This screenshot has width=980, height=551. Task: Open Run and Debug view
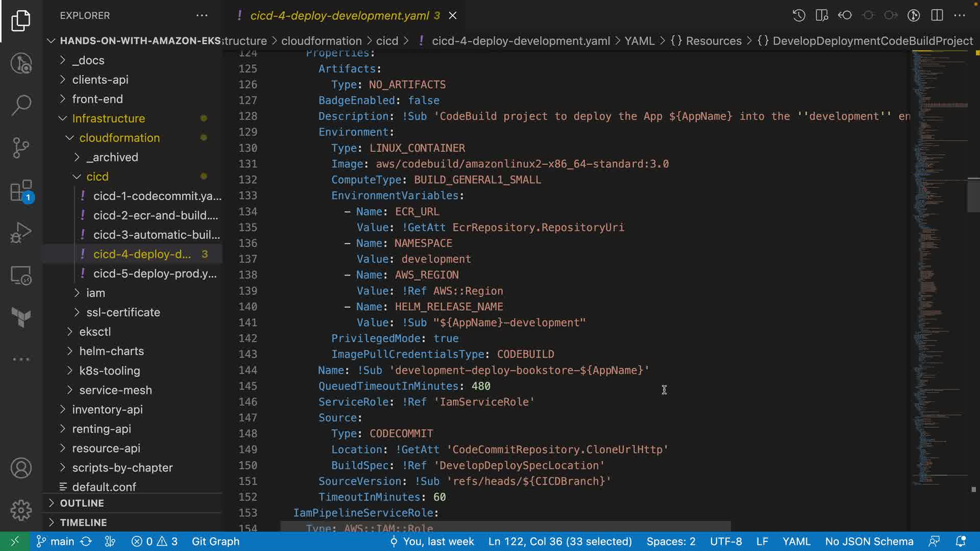[x=21, y=233]
